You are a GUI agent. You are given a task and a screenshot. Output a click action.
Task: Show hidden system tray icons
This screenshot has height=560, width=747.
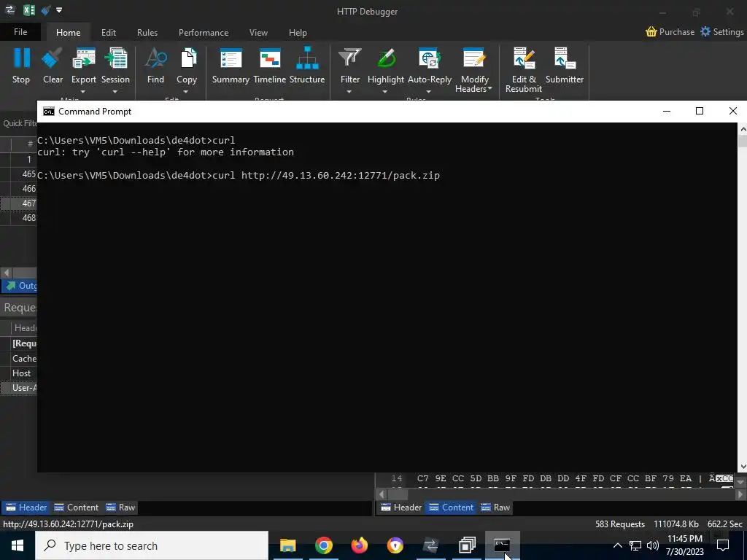(x=617, y=545)
